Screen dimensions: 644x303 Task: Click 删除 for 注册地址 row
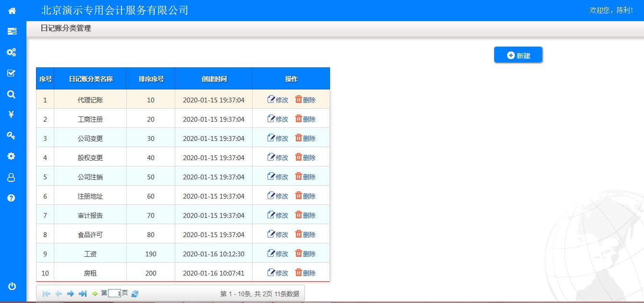coord(305,196)
